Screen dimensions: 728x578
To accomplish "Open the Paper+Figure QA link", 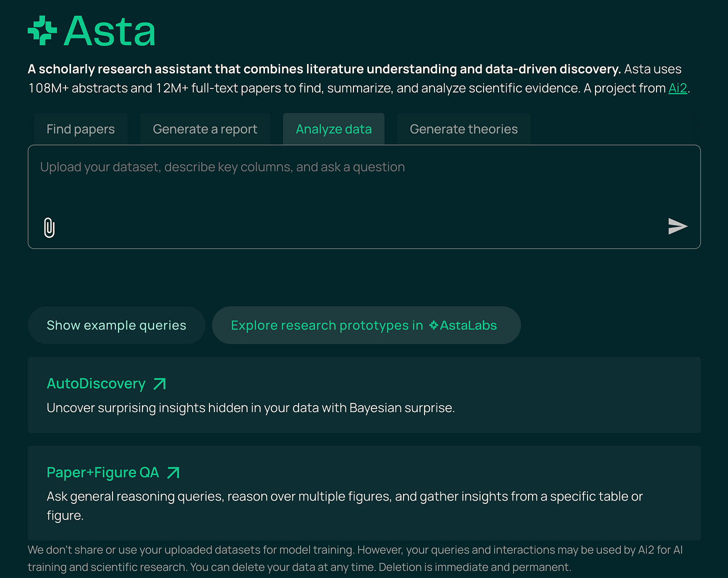I will pos(102,472).
